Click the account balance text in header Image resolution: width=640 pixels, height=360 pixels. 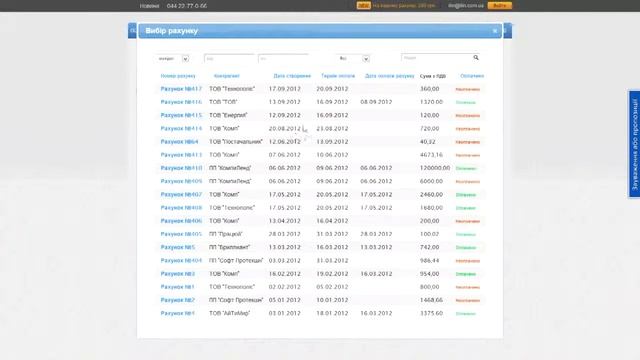tap(404, 6)
